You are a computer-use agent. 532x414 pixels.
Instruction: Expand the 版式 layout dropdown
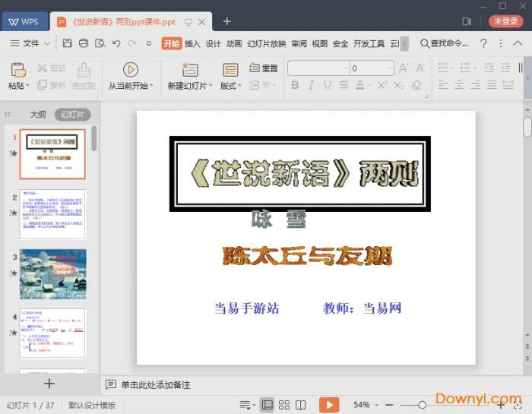231,86
